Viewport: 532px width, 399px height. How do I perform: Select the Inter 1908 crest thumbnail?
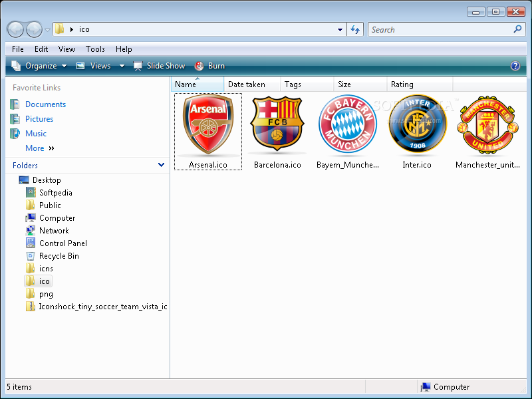pyautogui.click(x=418, y=124)
